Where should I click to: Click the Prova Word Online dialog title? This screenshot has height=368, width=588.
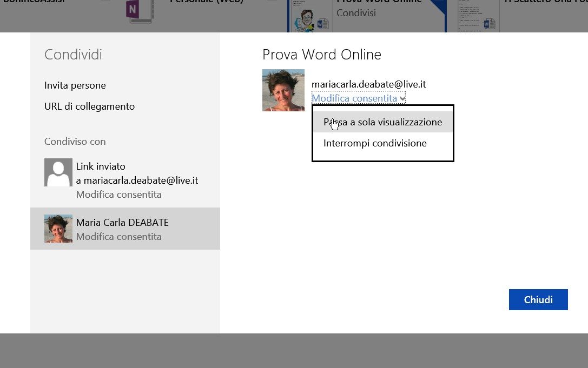[321, 55]
